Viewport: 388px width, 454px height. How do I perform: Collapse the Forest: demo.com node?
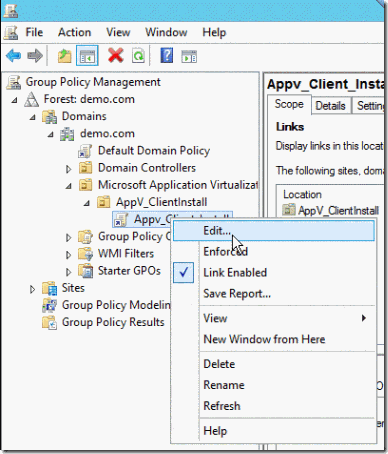[x=14, y=100]
